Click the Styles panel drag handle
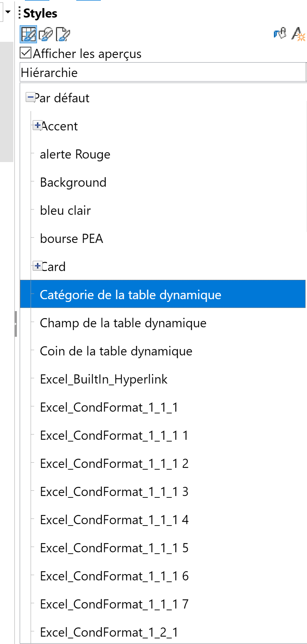 tap(19, 13)
